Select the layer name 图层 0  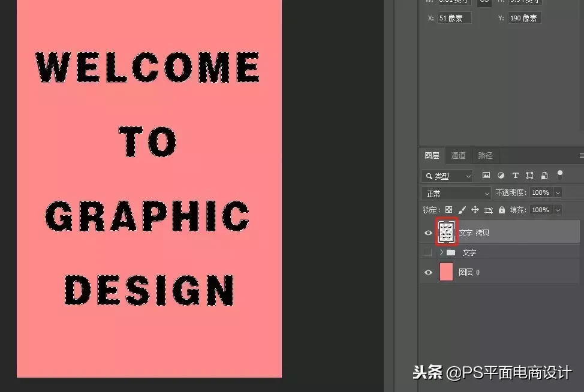[469, 272]
